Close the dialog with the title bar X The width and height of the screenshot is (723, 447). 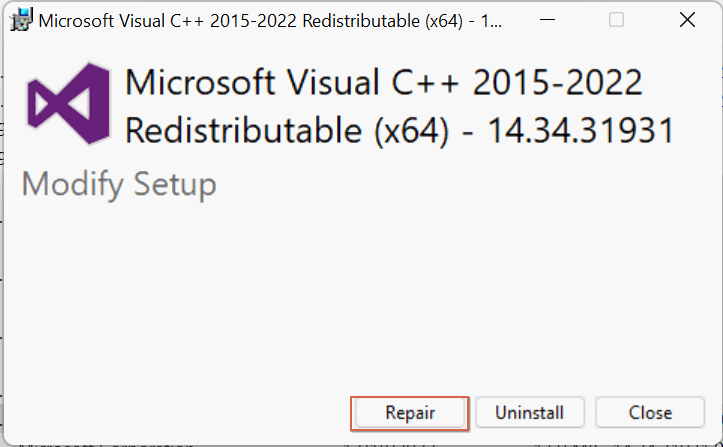pos(687,20)
